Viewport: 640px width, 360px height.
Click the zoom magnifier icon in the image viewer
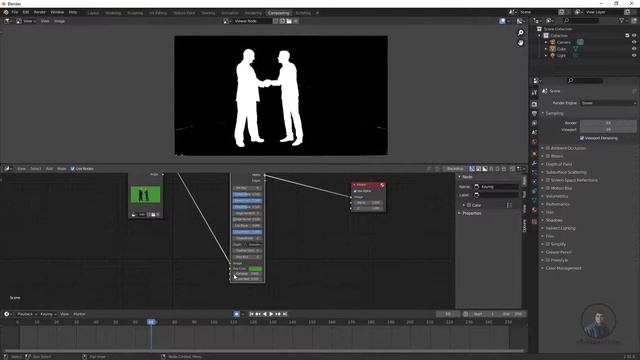point(520,33)
